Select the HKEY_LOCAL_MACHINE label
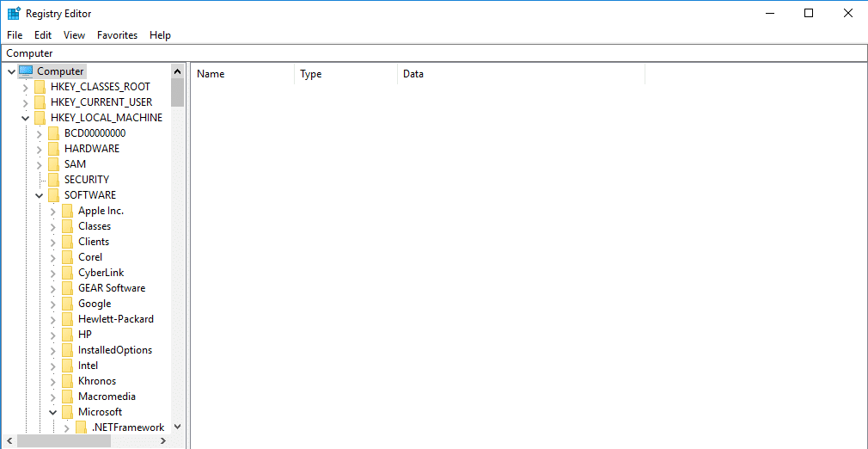Image resolution: width=868 pixels, height=449 pixels. [x=107, y=118]
